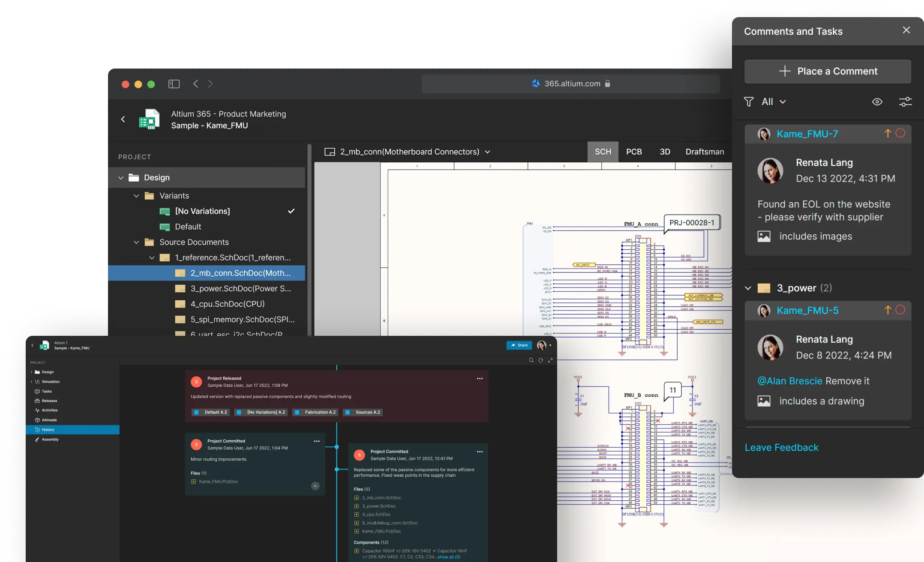Click the 365.altium.com address bar
This screenshot has width=924, height=562.
pos(570,84)
